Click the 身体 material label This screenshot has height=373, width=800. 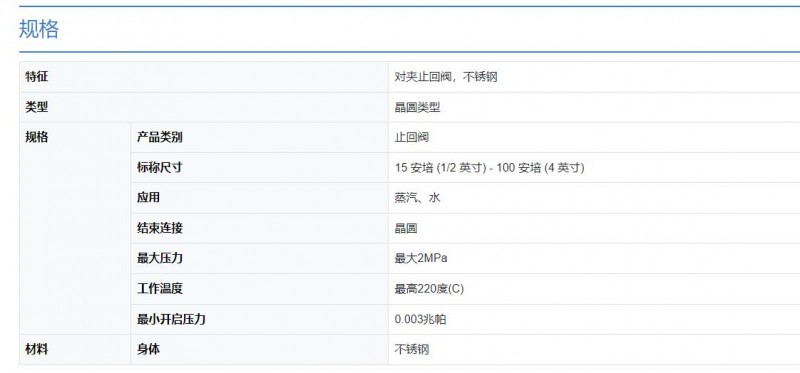[148, 349]
